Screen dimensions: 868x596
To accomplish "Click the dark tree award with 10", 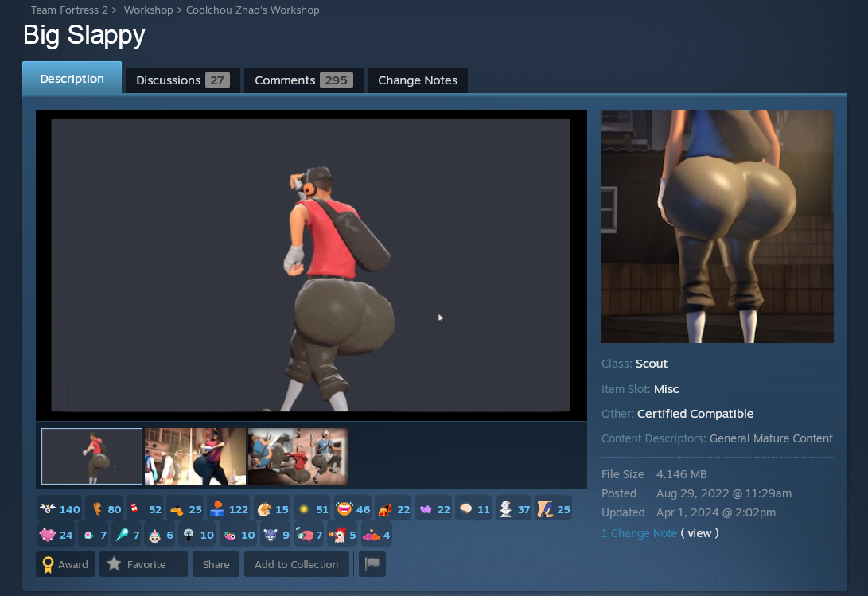I will pyautogui.click(x=197, y=535).
